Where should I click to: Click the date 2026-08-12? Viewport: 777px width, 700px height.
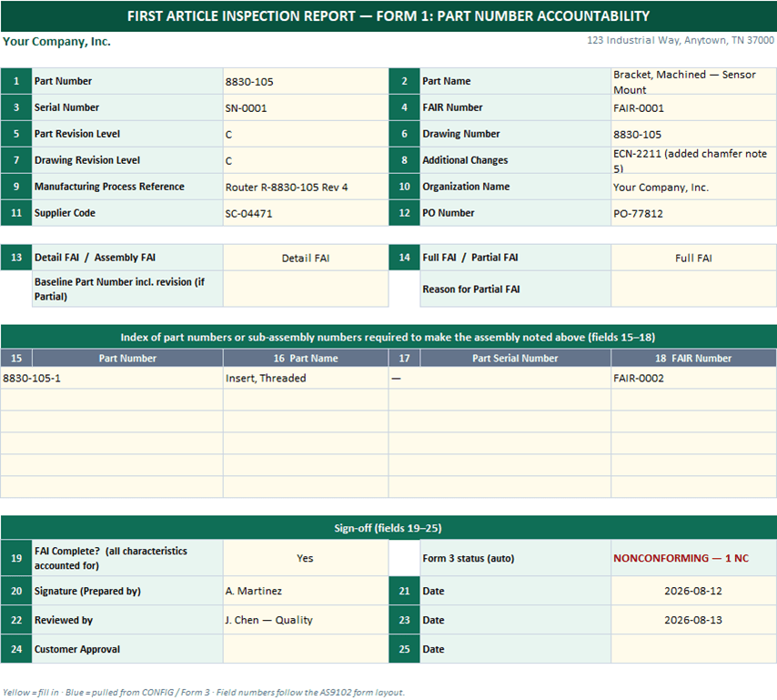click(693, 591)
